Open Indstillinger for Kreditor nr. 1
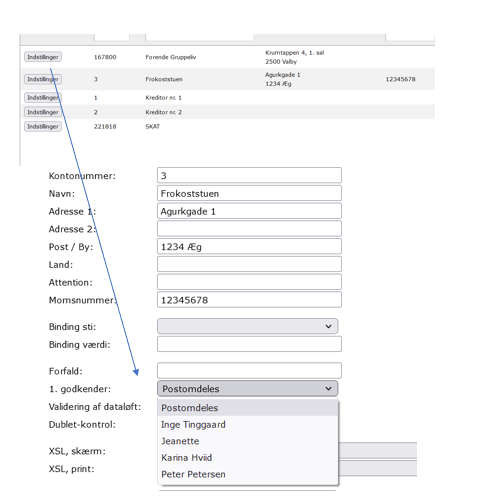Image resolution: width=496 pixels, height=496 pixels. pyautogui.click(x=43, y=97)
